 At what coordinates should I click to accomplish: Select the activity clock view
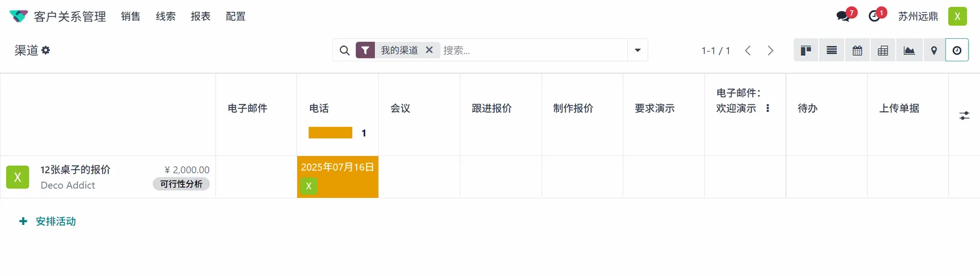coord(957,50)
